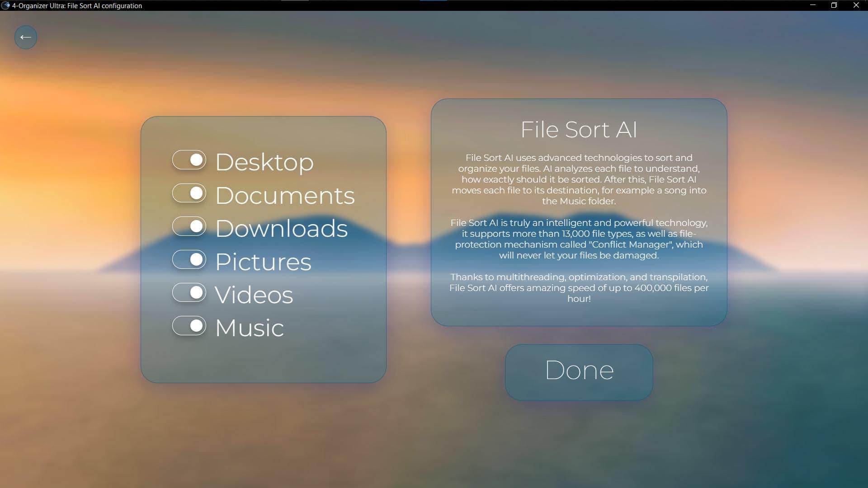Toggle the Documents folder switch

point(189,193)
